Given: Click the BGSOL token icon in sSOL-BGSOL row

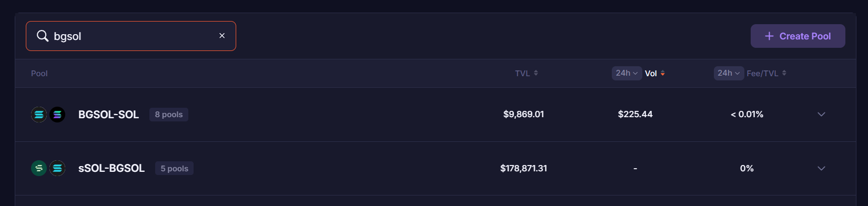Looking at the screenshot, I should coord(57,168).
